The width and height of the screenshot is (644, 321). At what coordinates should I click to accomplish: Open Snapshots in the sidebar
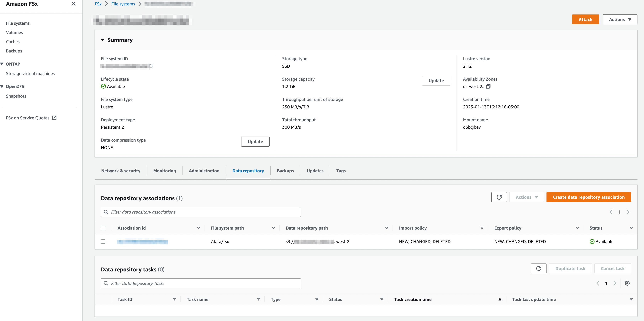(16, 96)
